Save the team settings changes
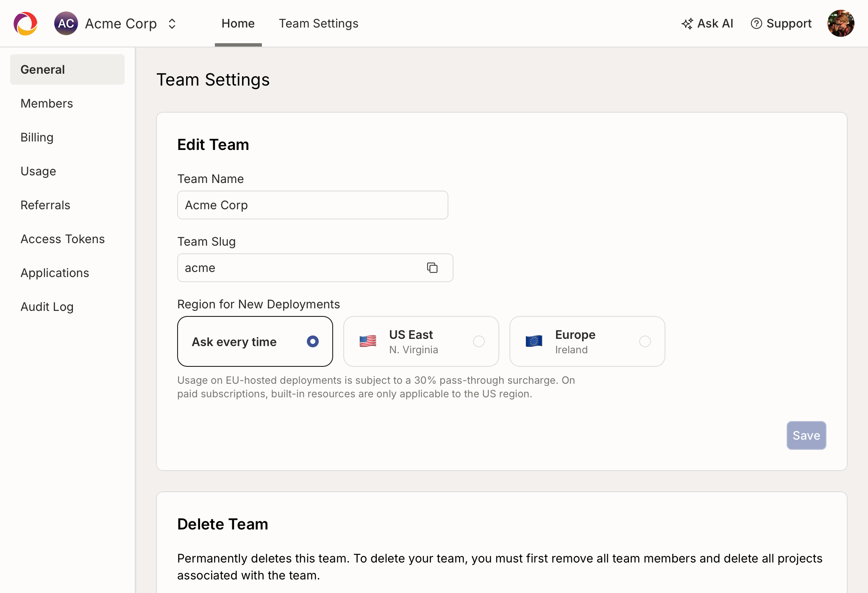868x593 pixels. coord(806,435)
